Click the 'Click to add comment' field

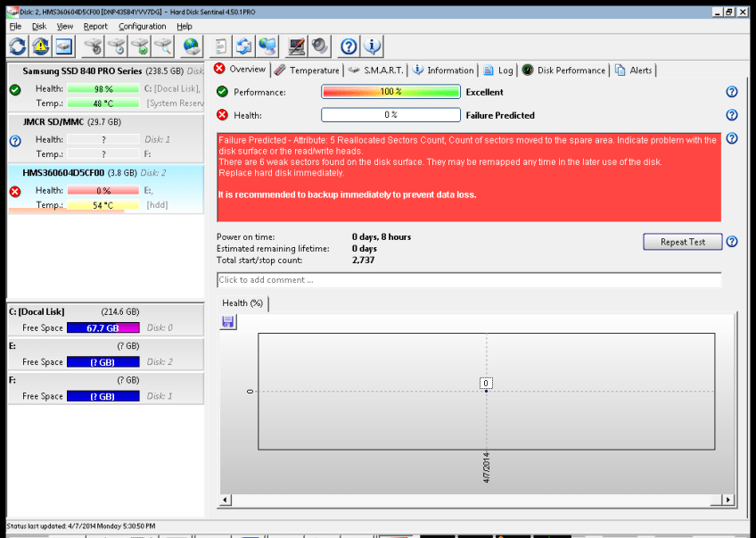[x=468, y=280]
